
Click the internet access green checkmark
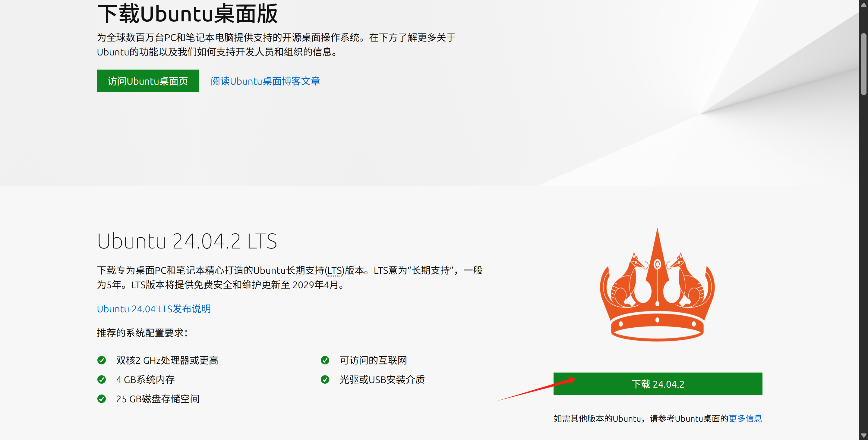coord(325,360)
